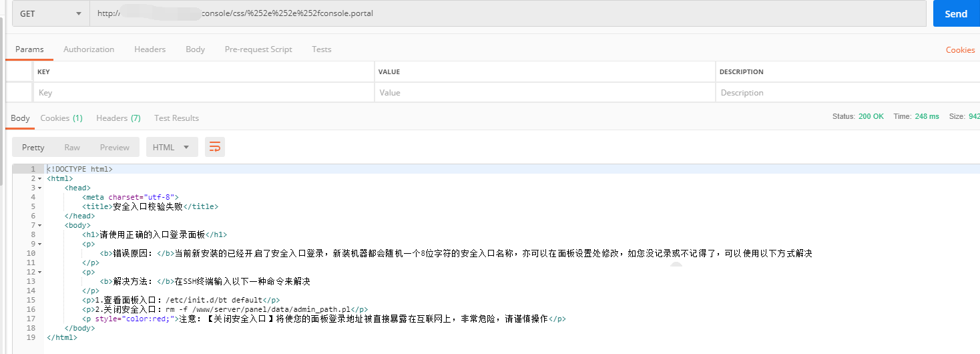Click the request URL field
The image size is (980, 354).
coord(508,13)
